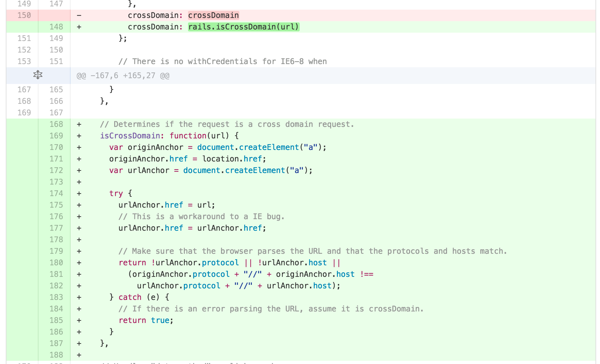The image size is (600, 364).
Task: Click line number 183 beside the catch clause
Action: click(56, 297)
